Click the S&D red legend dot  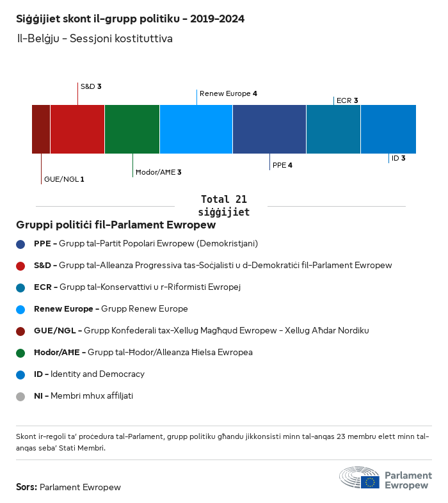(x=20, y=266)
